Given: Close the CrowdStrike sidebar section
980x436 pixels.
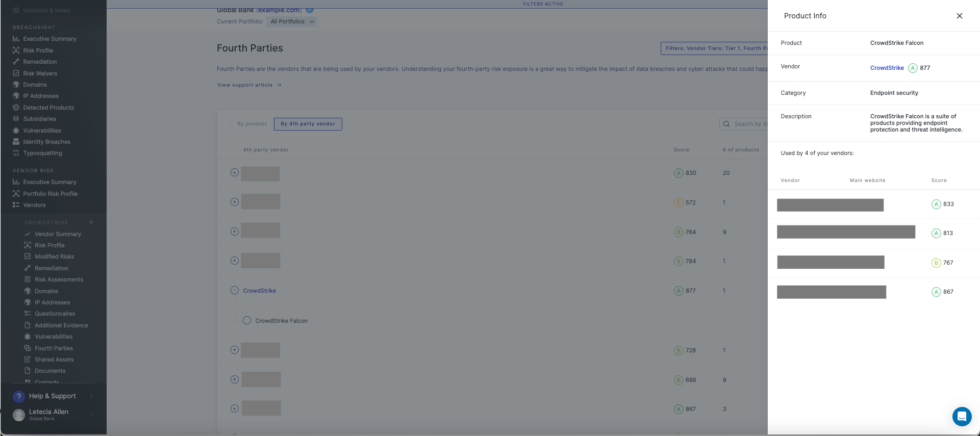Looking at the screenshot, I should [x=91, y=222].
